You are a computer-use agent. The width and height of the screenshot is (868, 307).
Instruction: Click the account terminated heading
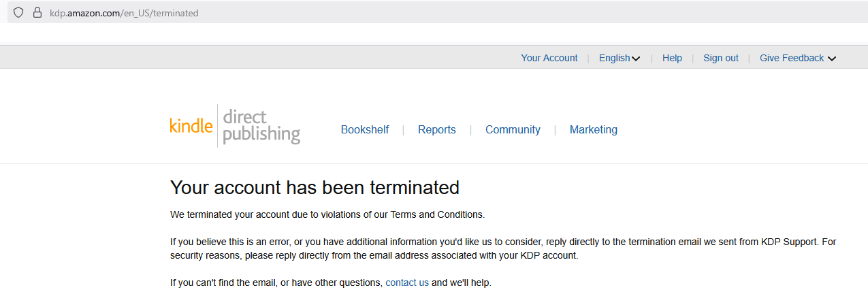tap(315, 187)
